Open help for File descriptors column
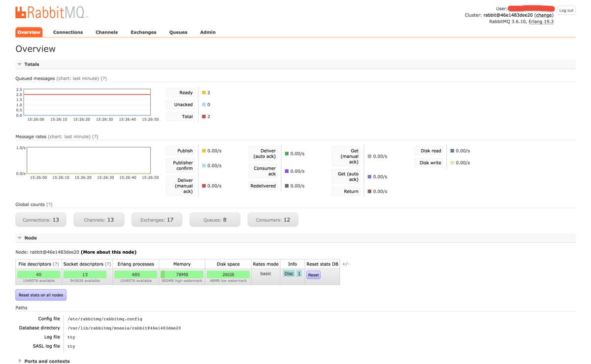The image size is (591, 364). pos(56,264)
